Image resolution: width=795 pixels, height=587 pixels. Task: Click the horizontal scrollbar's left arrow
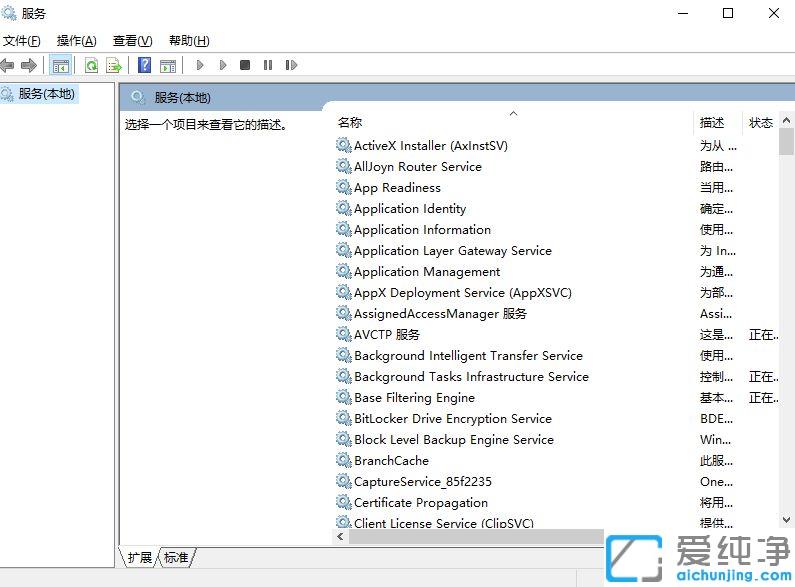coord(340,537)
